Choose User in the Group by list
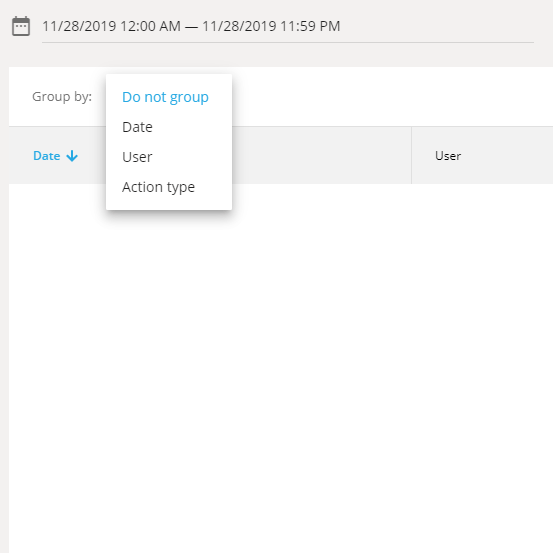 (x=137, y=157)
